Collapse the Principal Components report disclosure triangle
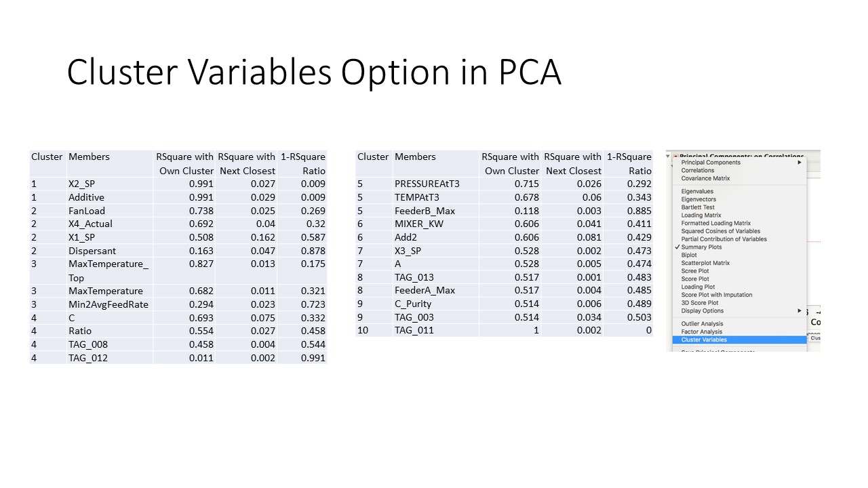This screenshot has width=868, height=488. coord(667,155)
